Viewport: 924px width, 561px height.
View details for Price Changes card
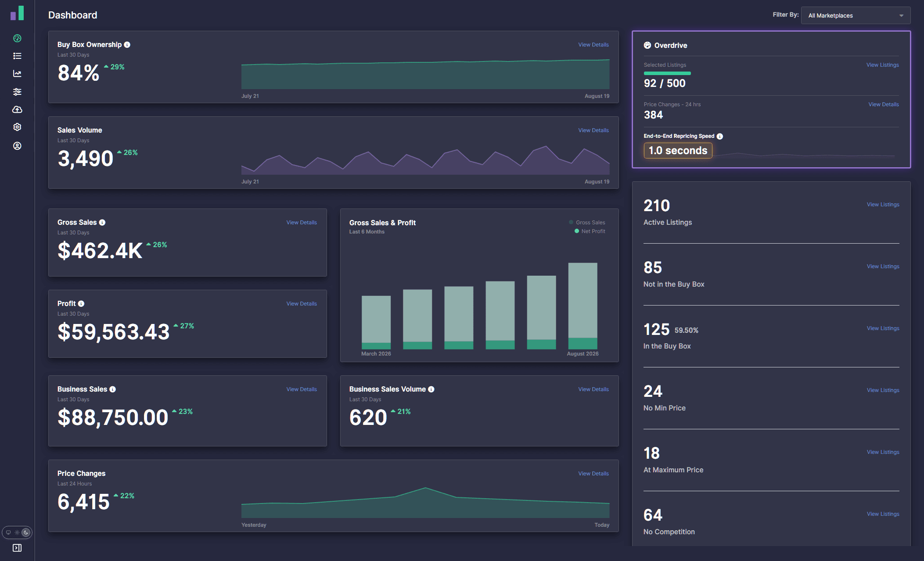(593, 474)
